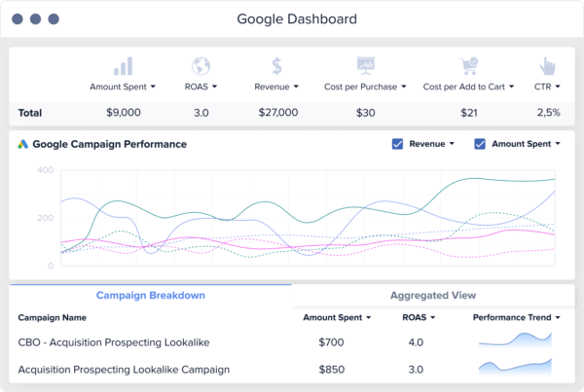
Task: Click the Total CTR value 2,5%
Action: tap(548, 113)
